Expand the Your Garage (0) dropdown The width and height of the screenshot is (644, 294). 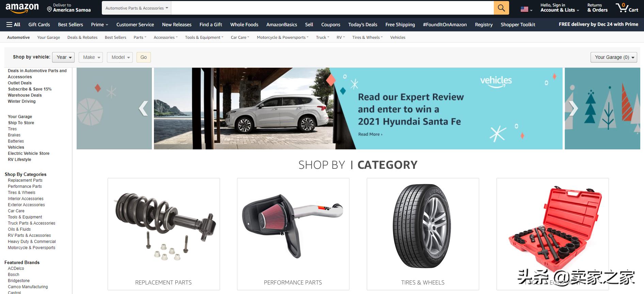[614, 57]
